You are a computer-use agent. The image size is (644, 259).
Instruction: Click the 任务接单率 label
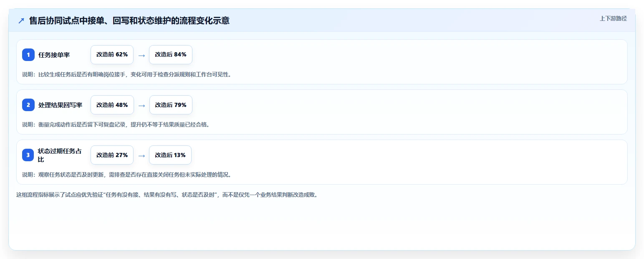(54, 55)
